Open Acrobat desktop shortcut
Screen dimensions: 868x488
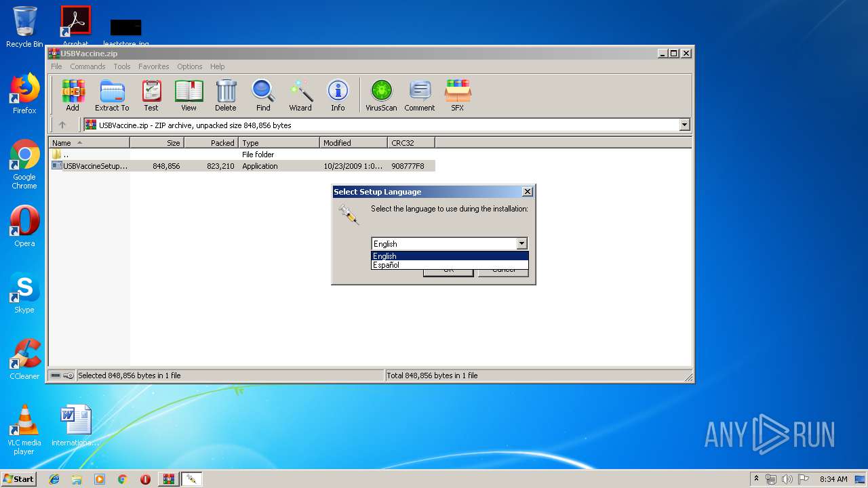click(x=76, y=24)
